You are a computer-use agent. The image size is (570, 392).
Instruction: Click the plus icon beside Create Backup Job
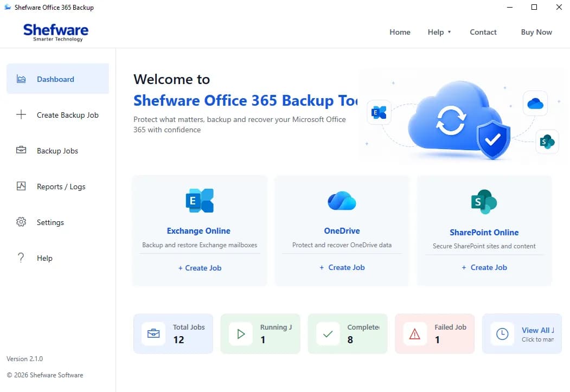21,114
